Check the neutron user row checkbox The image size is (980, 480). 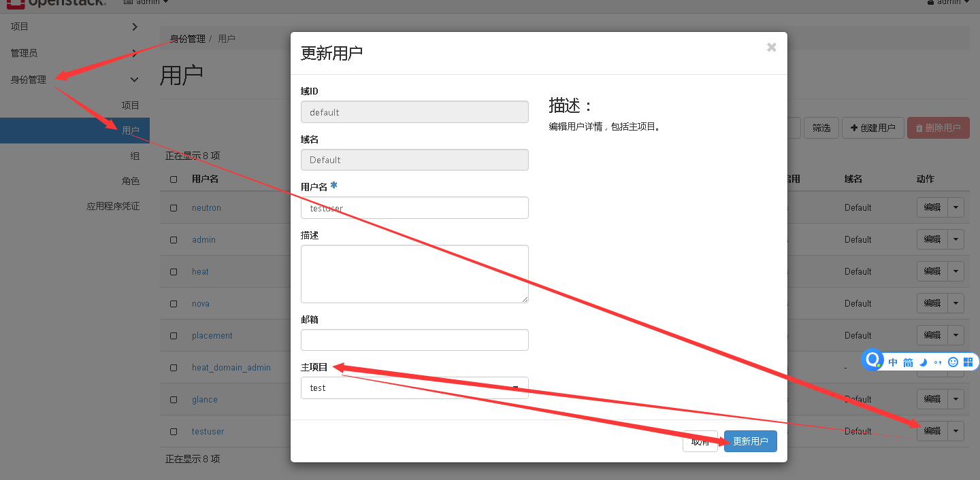[174, 208]
